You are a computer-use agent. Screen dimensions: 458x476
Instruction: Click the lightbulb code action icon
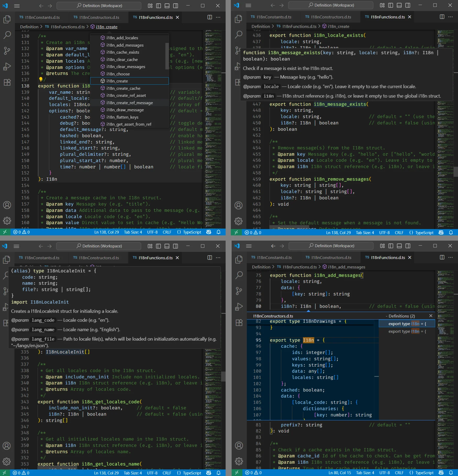pyautogui.click(x=41, y=79)
